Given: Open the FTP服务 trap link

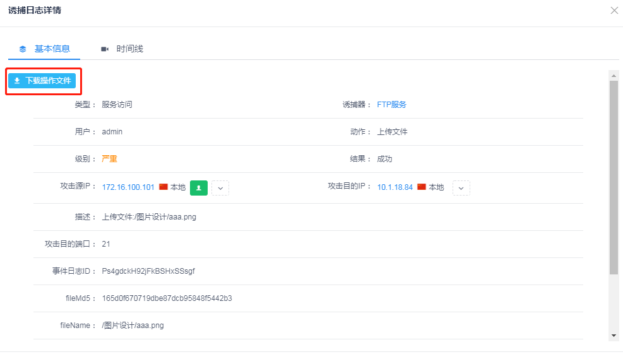Looking at the screenshot, I should pyautogui.click(x=391, y=105).
